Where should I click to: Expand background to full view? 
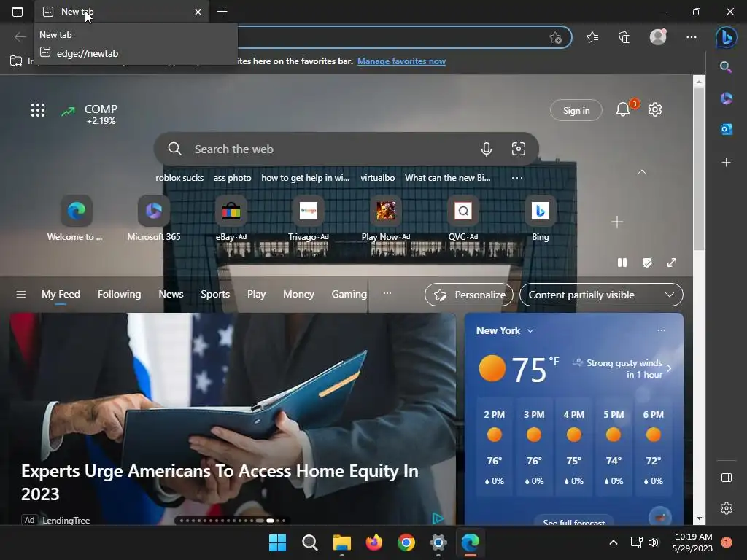pyautogui.click(x=672, y=262)
